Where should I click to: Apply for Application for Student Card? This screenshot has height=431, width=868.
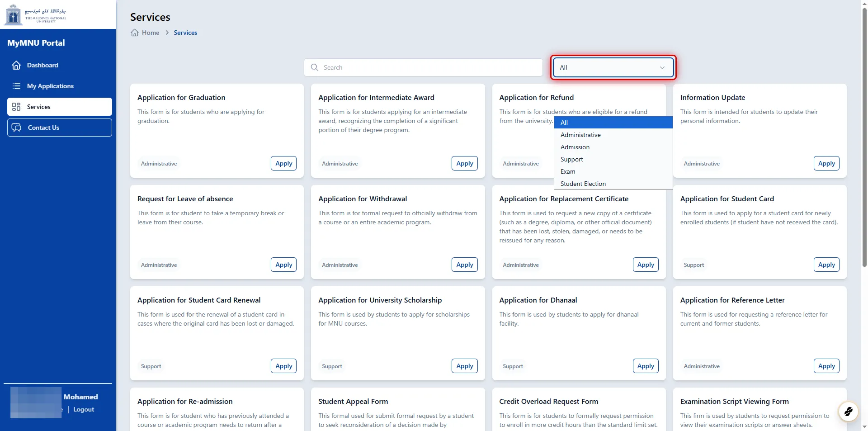(x=826, y=265)
